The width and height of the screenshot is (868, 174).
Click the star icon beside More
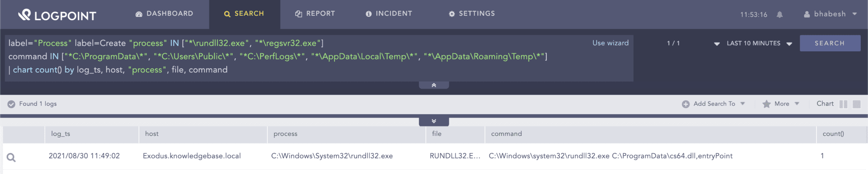point(766,104)
